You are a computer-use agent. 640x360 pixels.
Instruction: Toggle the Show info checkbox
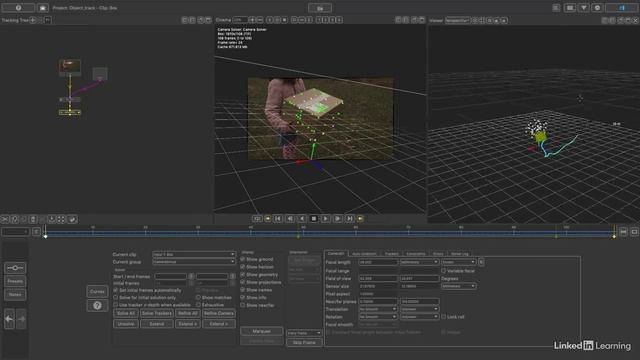242,298
